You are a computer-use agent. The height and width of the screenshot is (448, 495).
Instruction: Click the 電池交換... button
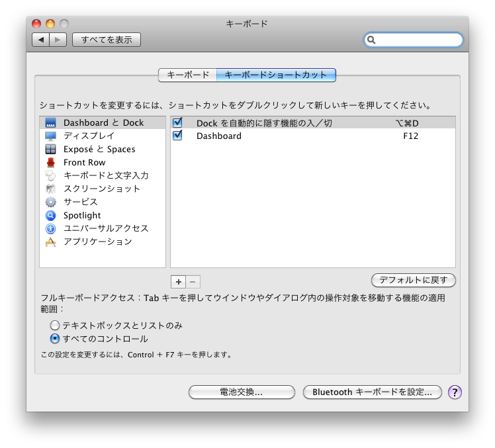242,392
